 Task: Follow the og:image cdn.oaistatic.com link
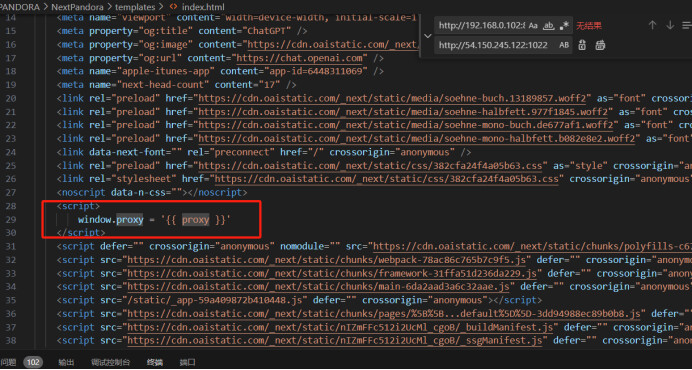332,45
